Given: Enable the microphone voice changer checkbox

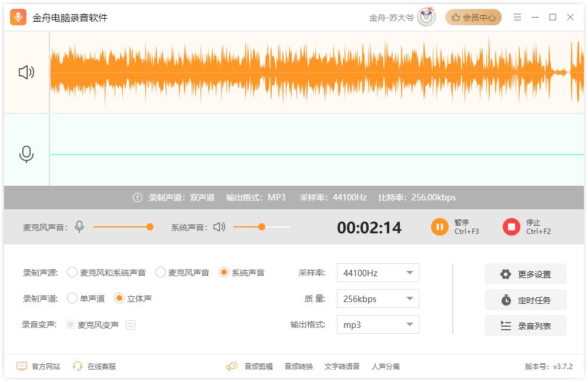Looking at the screenshot, I should tap(71, 324).
